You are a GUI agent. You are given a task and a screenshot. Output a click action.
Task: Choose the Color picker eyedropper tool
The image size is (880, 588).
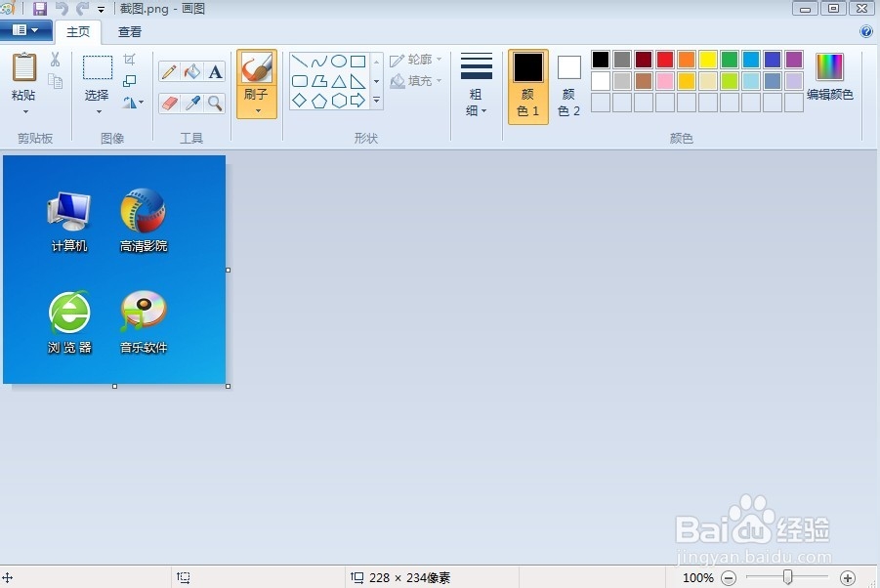coord(191,102)
